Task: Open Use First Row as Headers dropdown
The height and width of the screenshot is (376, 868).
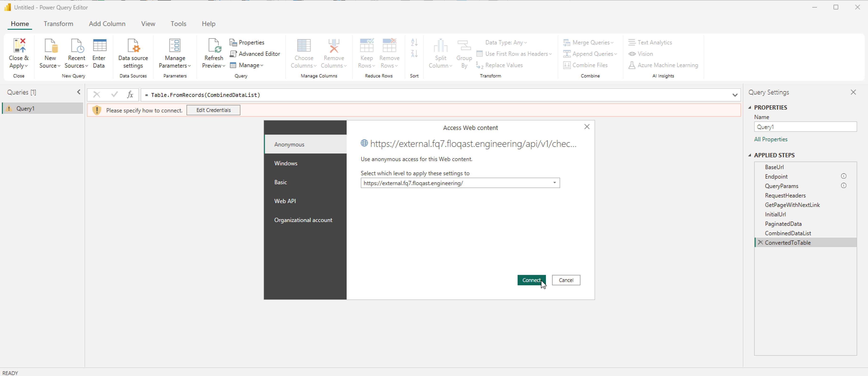Action: [514, 54]
